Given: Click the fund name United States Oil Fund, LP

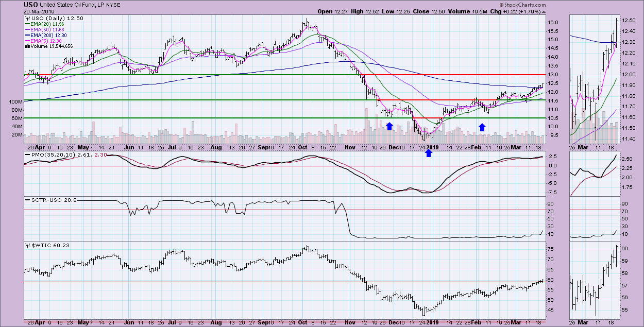Looking at the screenshot, I should 71,5.
